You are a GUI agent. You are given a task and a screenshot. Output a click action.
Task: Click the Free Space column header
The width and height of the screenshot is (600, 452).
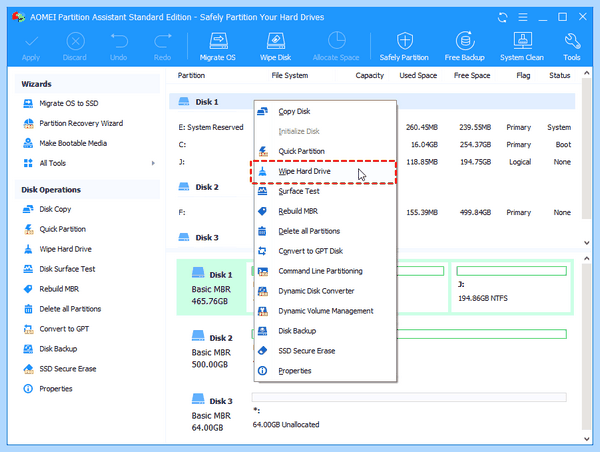472,75
